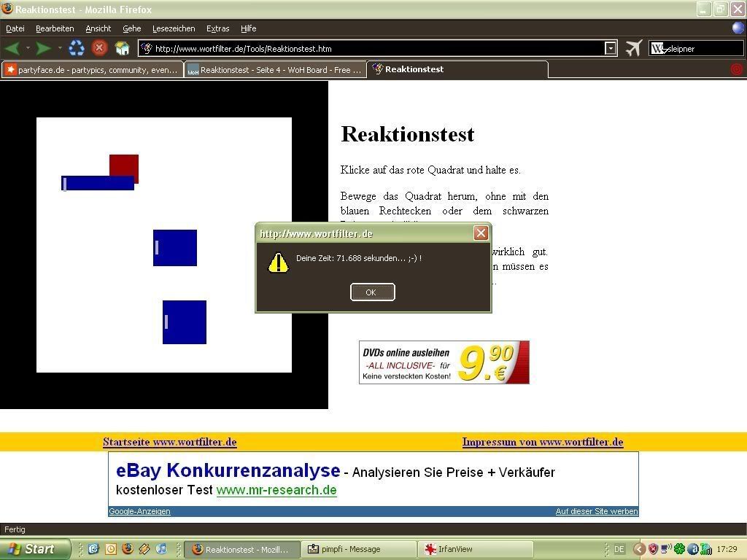Follow the Startseite www.wortfilter.de link
Viewport: 747px width, 560px height.
pyautogui.click(x=169, y=442)
